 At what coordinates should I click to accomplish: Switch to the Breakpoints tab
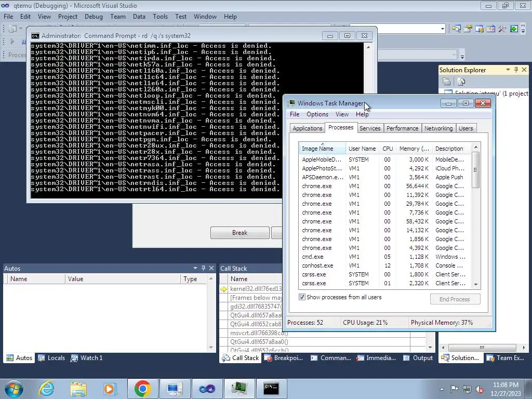coord(284,357)
